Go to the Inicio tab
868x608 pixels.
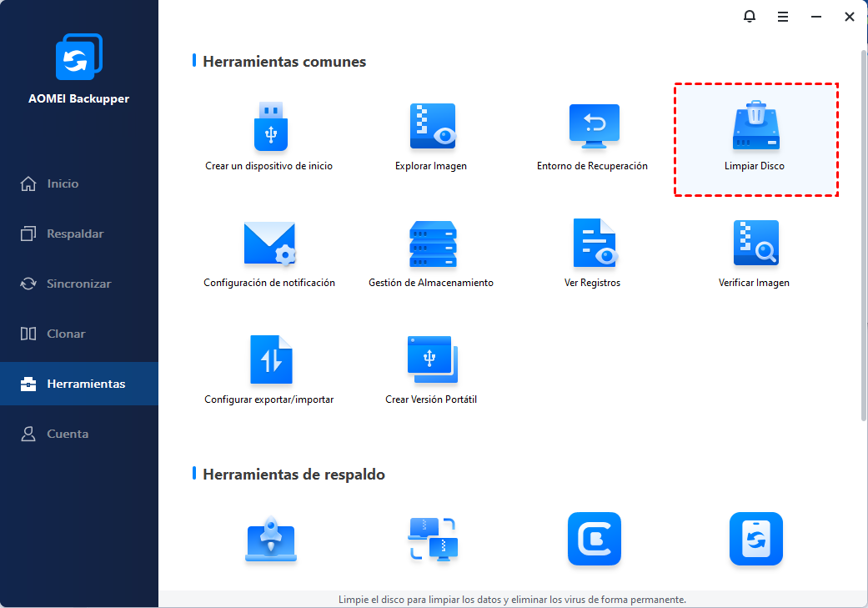point(63,183)
